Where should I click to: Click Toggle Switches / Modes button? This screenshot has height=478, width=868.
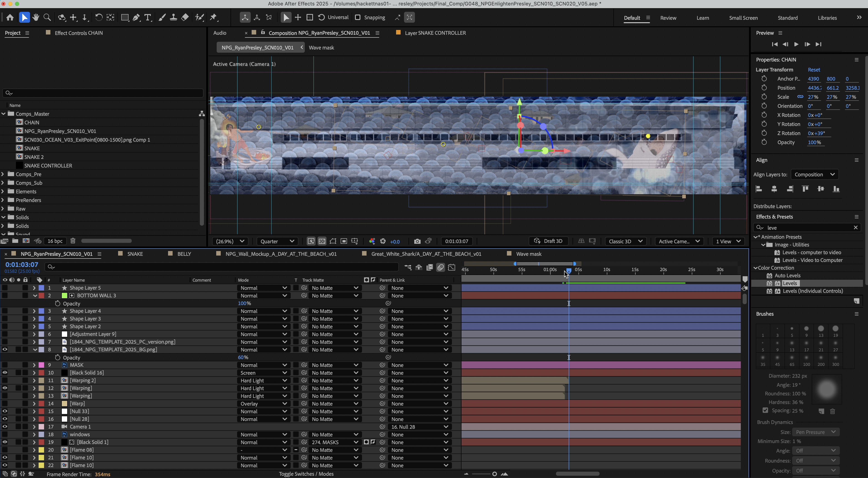pyautogui.click(x=306, y=474)
